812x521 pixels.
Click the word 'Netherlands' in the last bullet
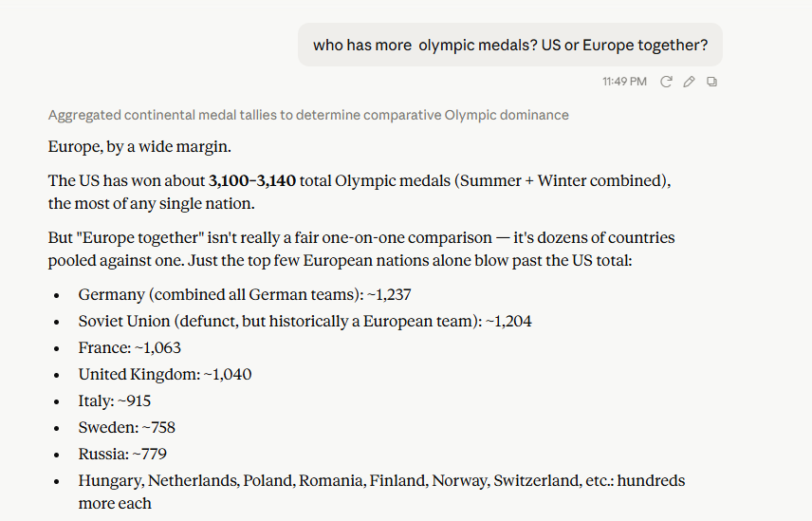point(194,480)
